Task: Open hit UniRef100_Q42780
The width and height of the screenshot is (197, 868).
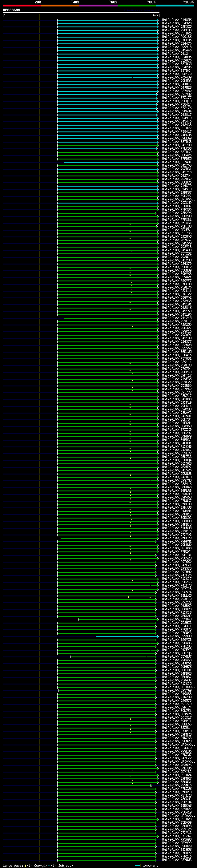Action: coord(177,145)
